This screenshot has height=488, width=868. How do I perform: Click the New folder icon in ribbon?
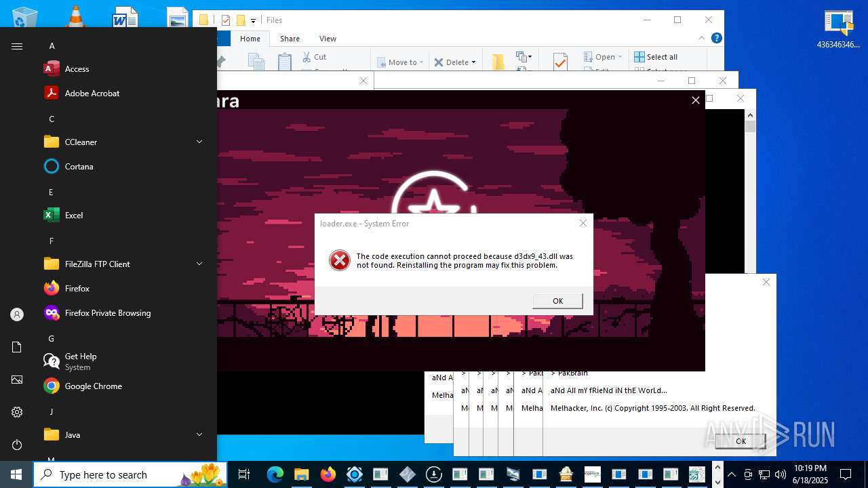[498, 62]
